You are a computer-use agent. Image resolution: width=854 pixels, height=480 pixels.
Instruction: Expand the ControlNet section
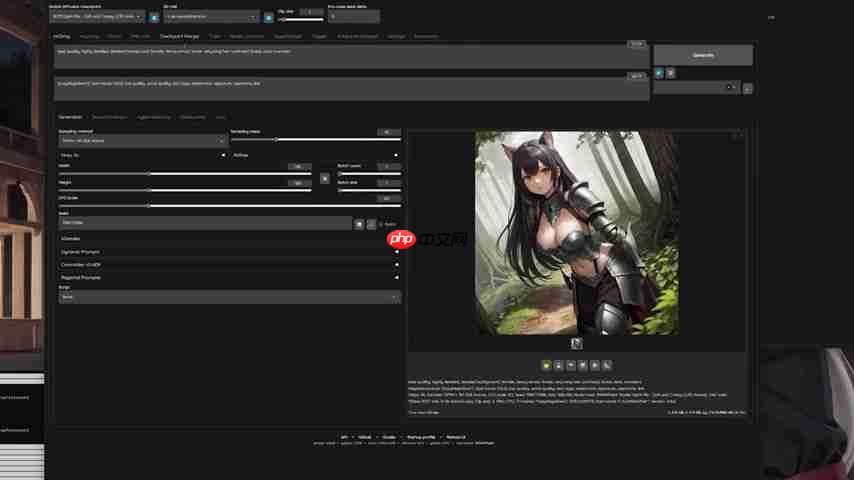(229, 265)
